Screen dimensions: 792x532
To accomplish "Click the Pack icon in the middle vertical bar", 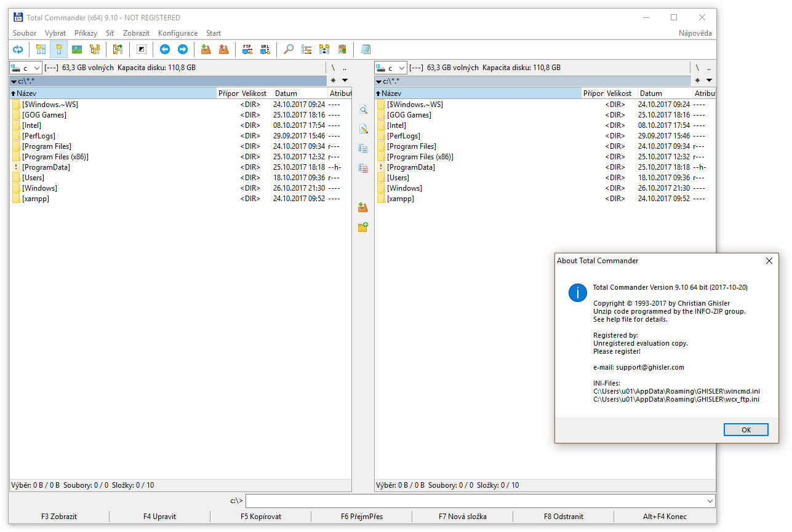I will 363,207.
